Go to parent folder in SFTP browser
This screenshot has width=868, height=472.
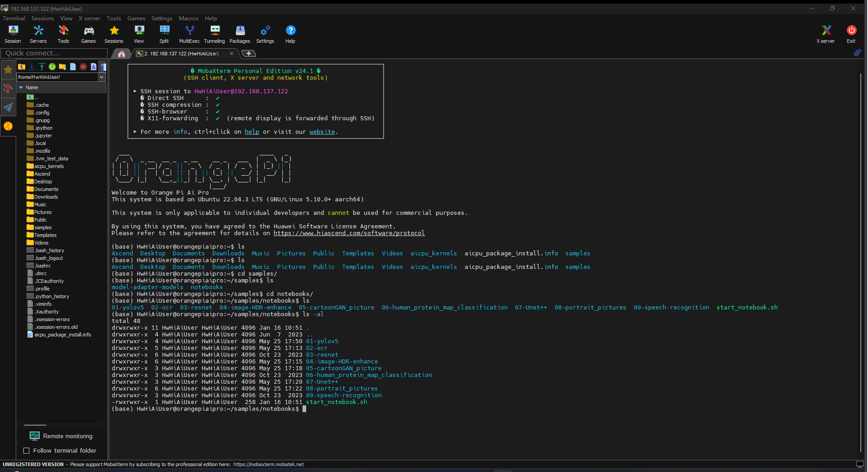coord(21,67)
